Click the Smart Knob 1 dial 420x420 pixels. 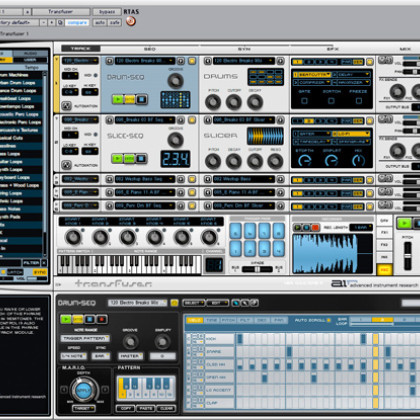coord(73,237)
